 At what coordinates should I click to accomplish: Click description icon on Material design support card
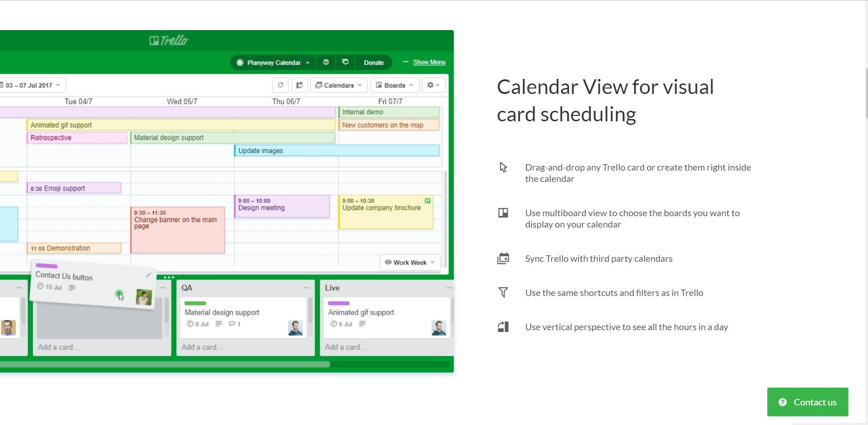click(x=219, y=324)
